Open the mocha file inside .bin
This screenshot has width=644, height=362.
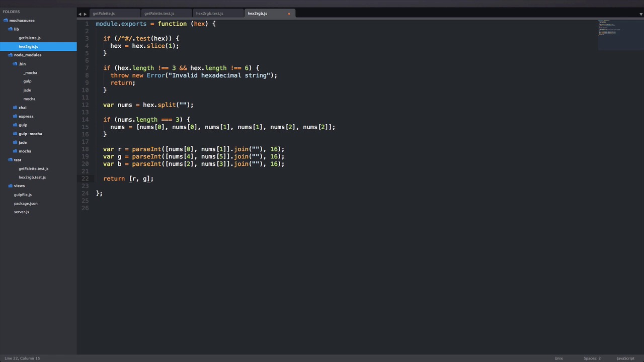click(x=29, y=99)
